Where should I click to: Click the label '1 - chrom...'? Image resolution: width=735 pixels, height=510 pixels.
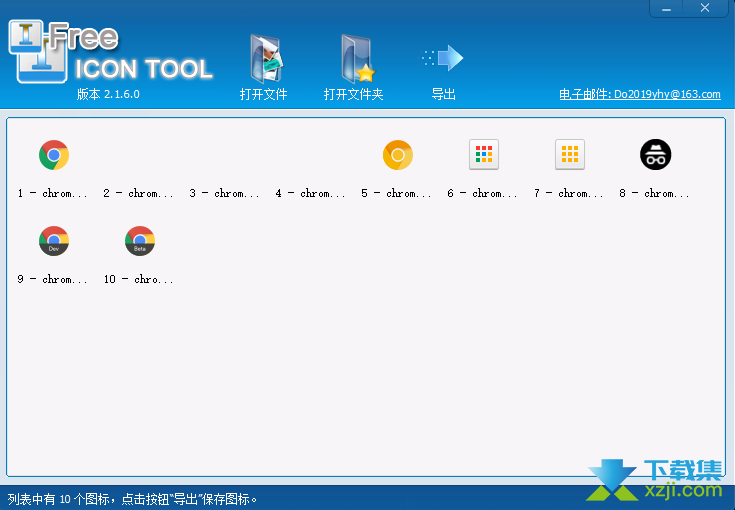52,193
